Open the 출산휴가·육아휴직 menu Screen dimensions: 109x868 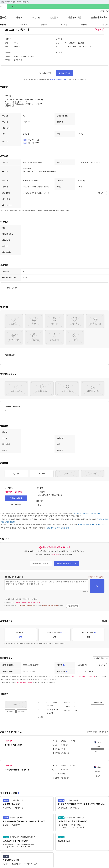point(99,17)
